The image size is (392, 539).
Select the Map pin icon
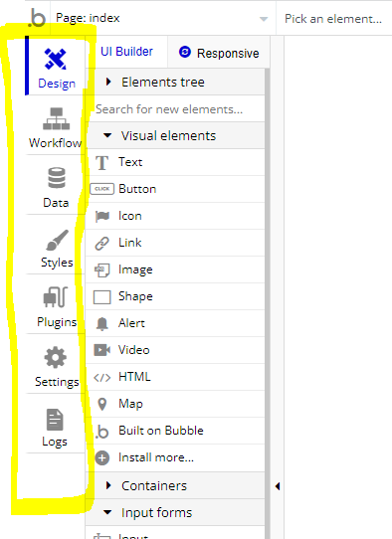click(102, 404)
